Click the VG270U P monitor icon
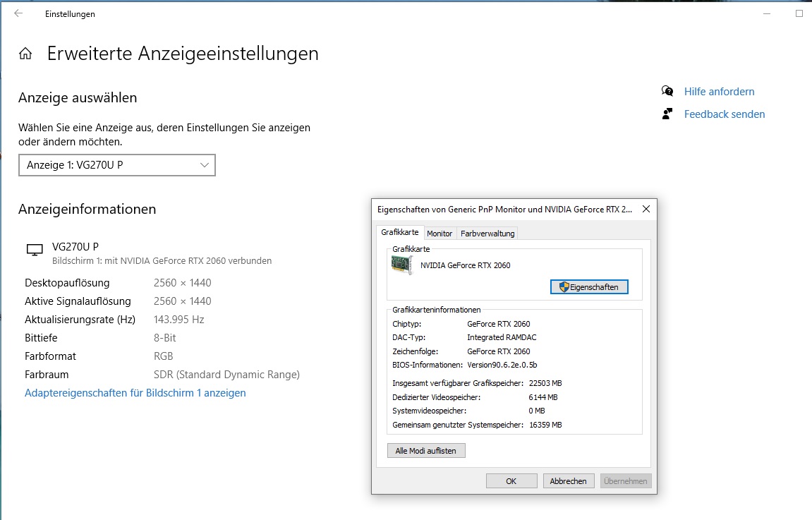 click(35, 250)
